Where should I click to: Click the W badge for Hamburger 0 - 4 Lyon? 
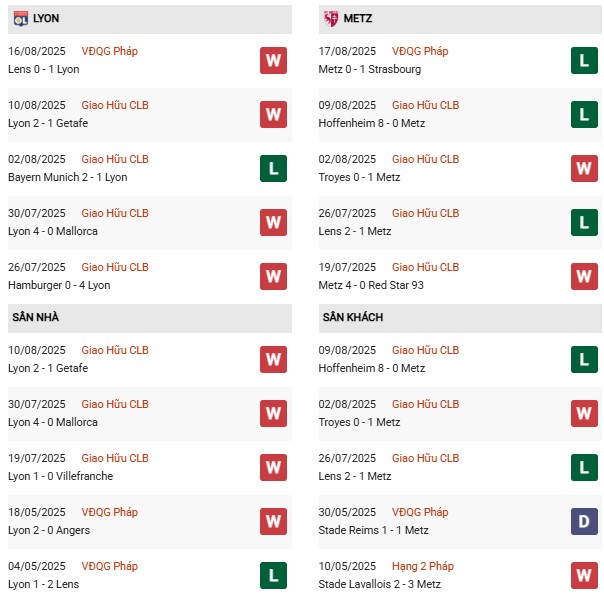(x=273, y=276)
